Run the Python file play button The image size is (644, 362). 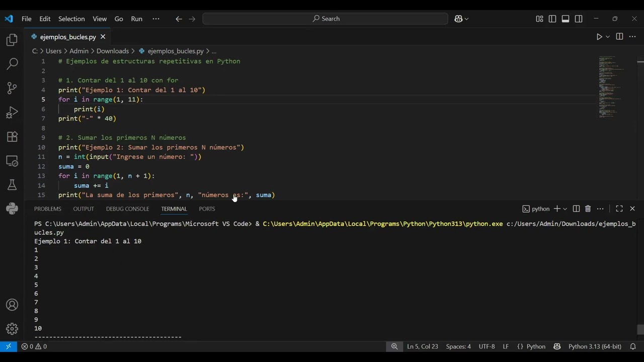(599, 37)
